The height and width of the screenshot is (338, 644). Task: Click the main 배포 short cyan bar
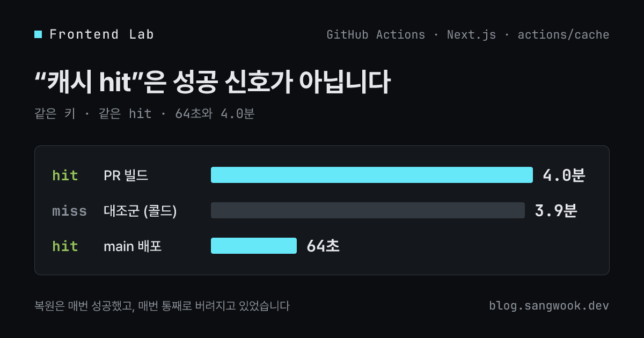pos(254,246)
